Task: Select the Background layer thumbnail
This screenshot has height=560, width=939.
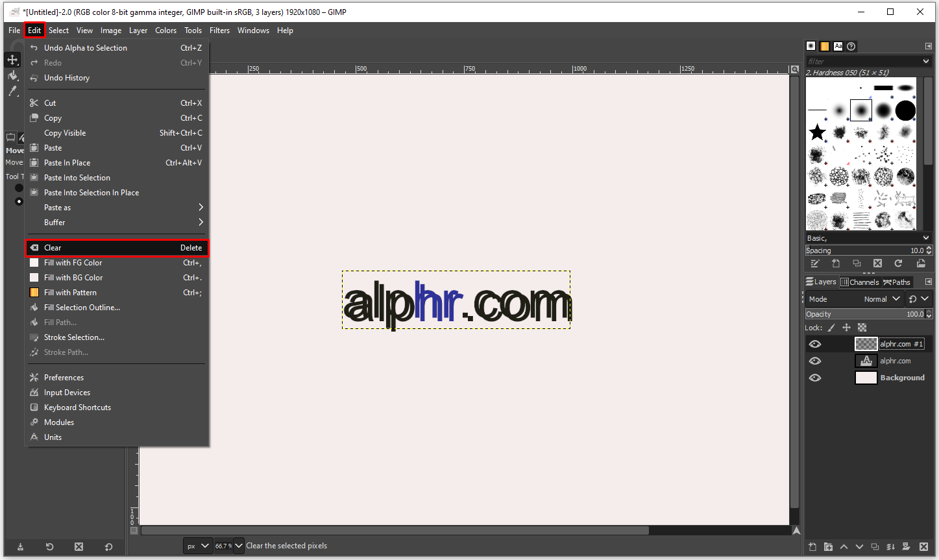Action: [866, 378]
